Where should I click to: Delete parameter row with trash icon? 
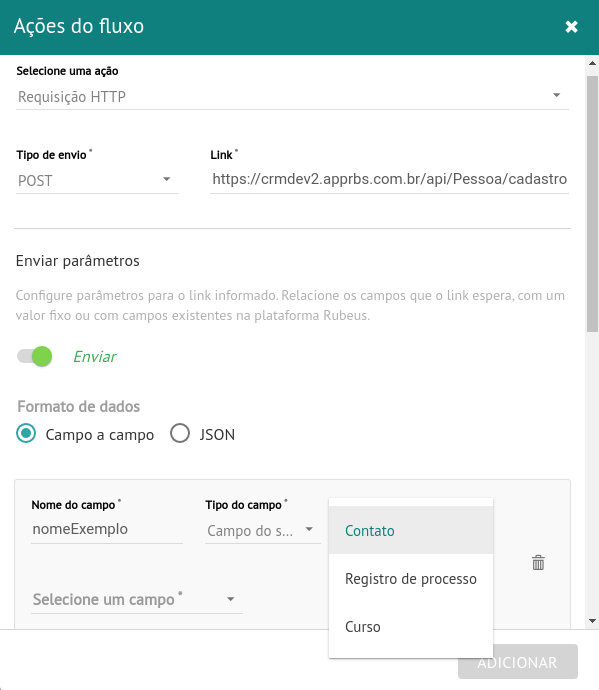(x=538, y=562)
